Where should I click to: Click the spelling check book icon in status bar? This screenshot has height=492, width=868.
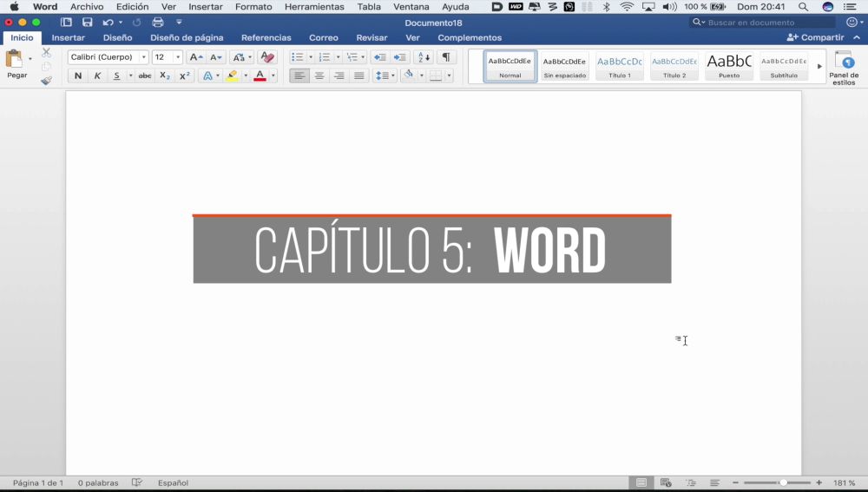point(137,482)
